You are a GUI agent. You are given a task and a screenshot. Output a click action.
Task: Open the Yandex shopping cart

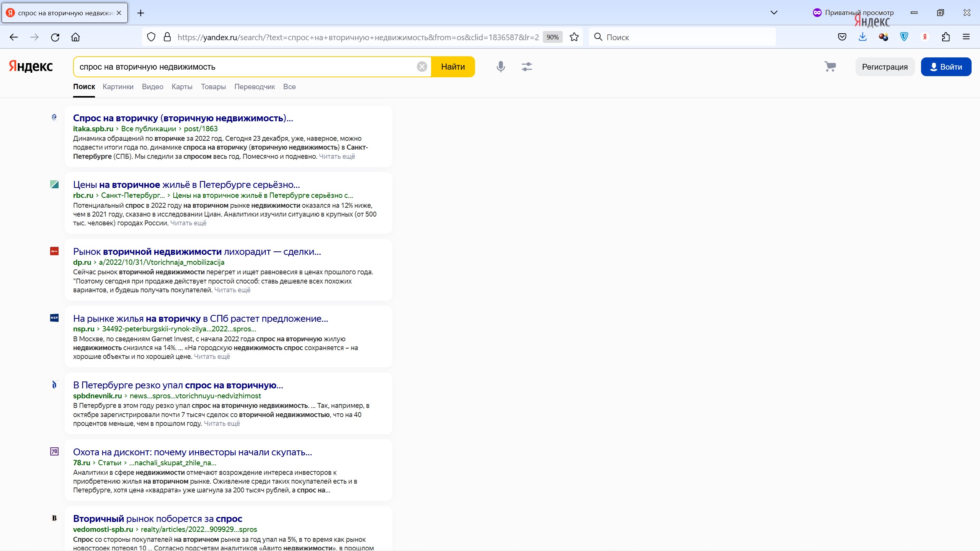[x=830, y=67]
